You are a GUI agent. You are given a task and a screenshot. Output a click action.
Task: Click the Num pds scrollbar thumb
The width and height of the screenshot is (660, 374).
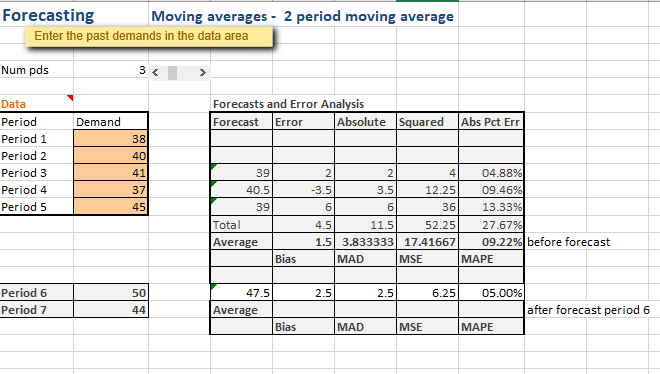coord(173,73)
